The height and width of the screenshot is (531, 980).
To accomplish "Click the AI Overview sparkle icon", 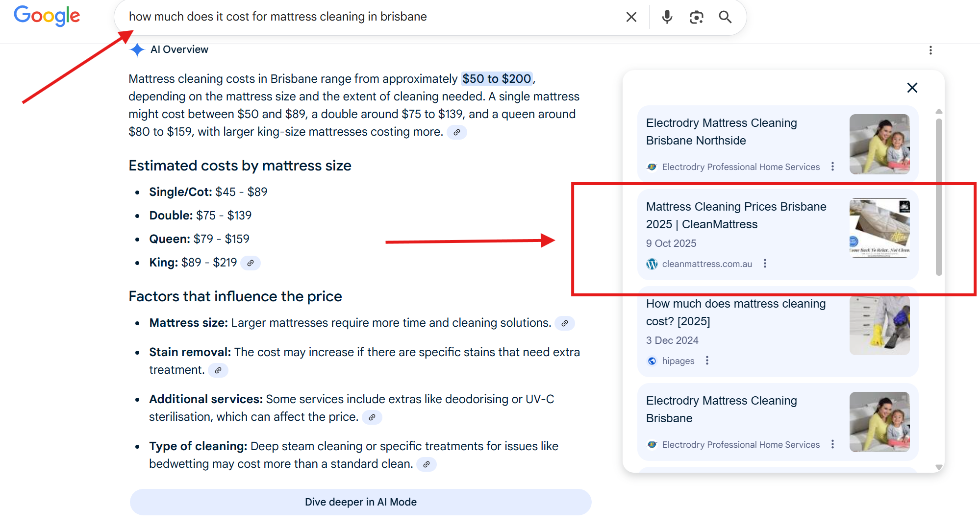I will 137,49.
